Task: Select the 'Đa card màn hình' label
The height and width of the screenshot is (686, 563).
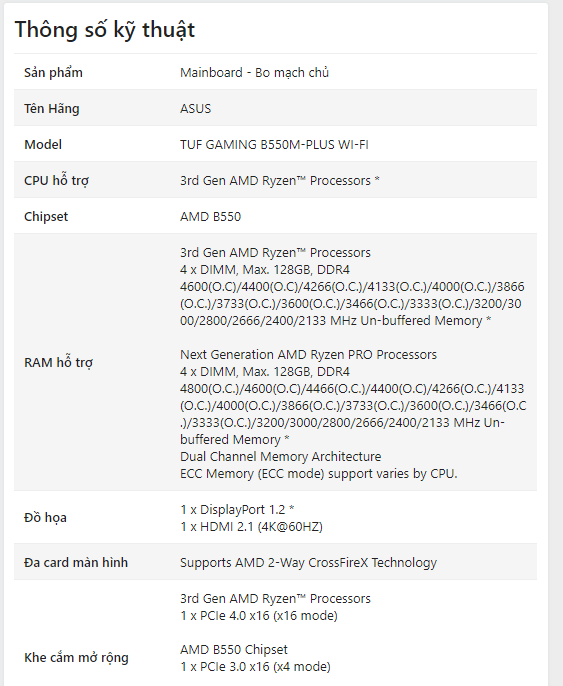Action: click(76, 562)
